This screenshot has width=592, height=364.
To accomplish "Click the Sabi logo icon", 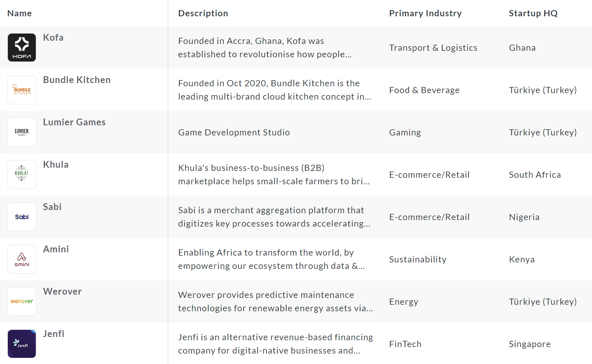I will [22, 217].
